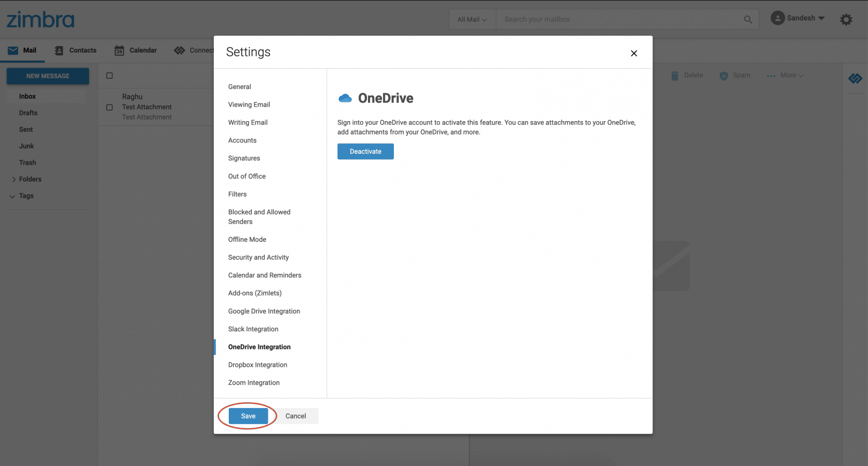Image resolution: width=868 pixels, height=466 pixels.
Task: Open the More actions dropdown
Action: [791, 76]
